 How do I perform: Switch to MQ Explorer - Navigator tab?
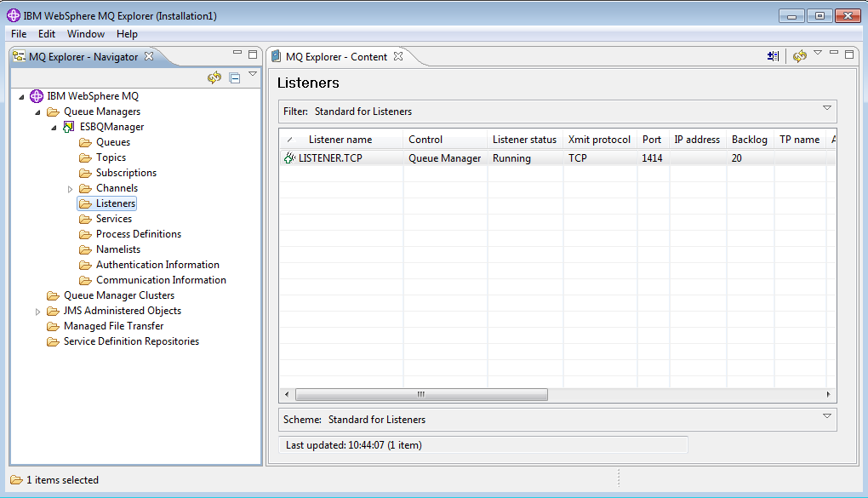tap(83, 56)
